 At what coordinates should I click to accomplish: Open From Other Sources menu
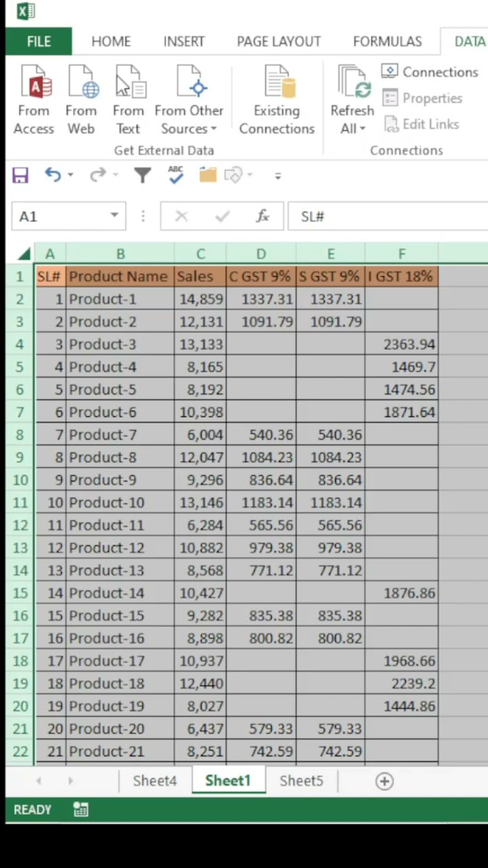pos(189,100)
